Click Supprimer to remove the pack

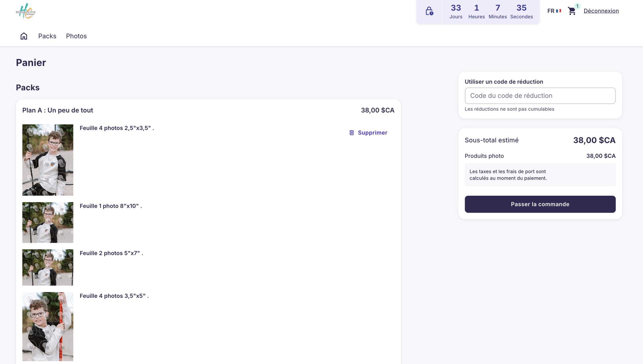[x=372, y=133]
